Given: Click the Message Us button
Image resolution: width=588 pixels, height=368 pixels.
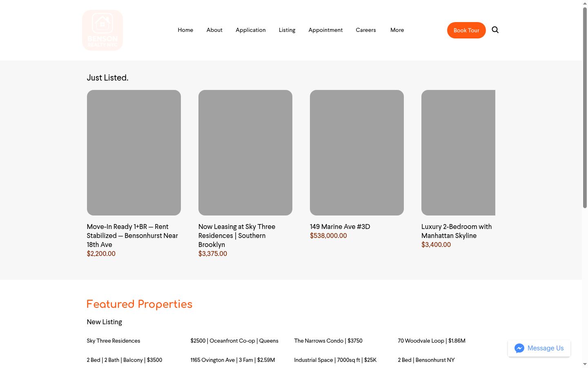Looking at the screenshot, I should point(539,348).
